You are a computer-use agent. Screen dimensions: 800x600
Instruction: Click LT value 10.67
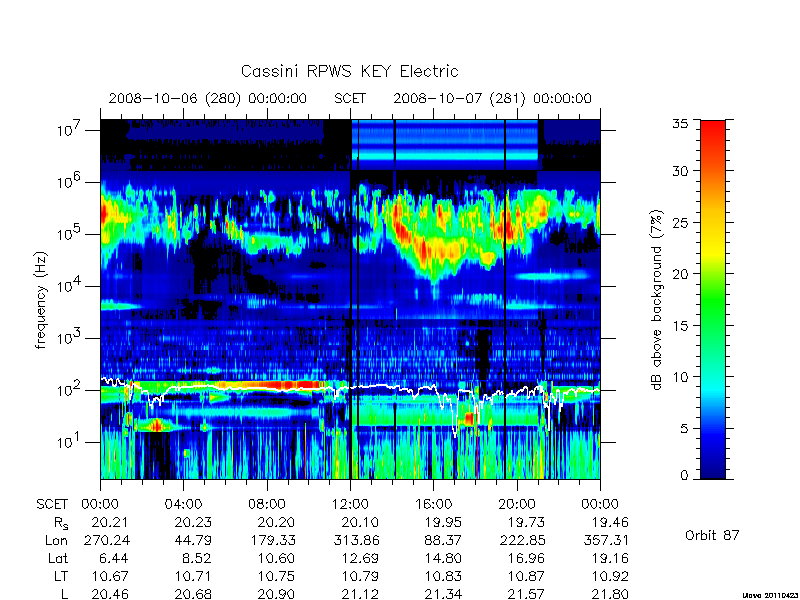pos(110,576)
